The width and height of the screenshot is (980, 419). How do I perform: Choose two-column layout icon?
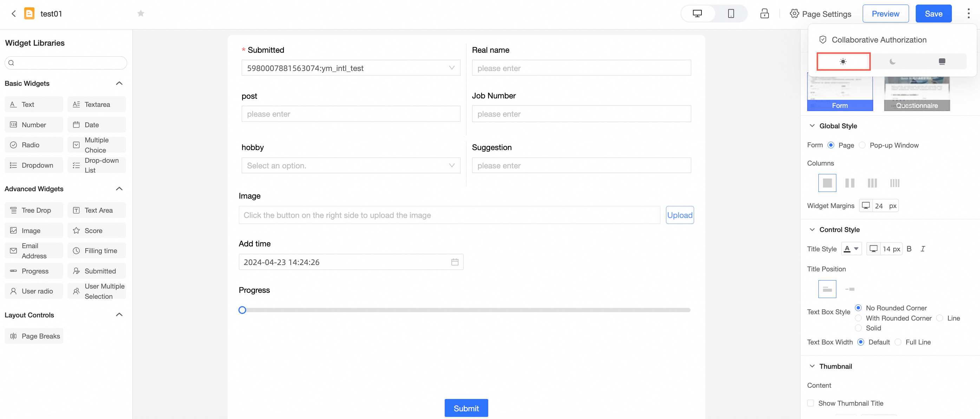click(850, 183)
